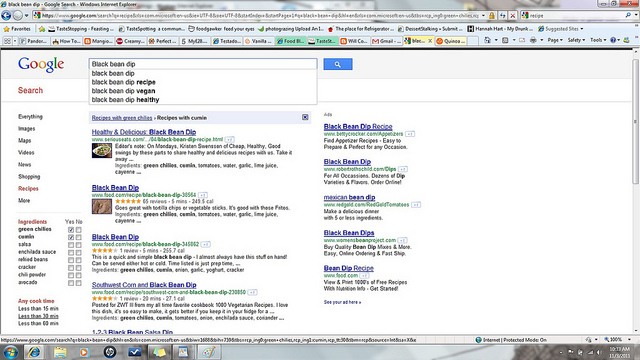Open the Paint palette icon on taskbar
640x360 pixels.
pos(209,352)
